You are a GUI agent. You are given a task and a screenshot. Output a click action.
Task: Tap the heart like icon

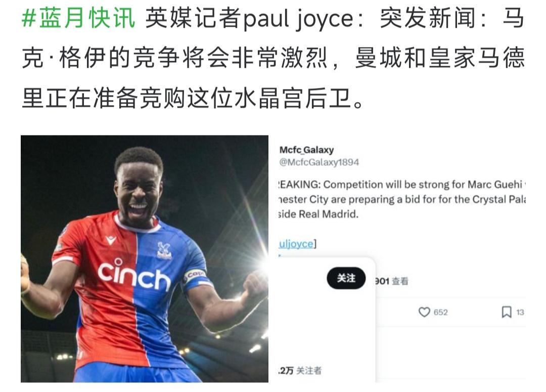424,312
